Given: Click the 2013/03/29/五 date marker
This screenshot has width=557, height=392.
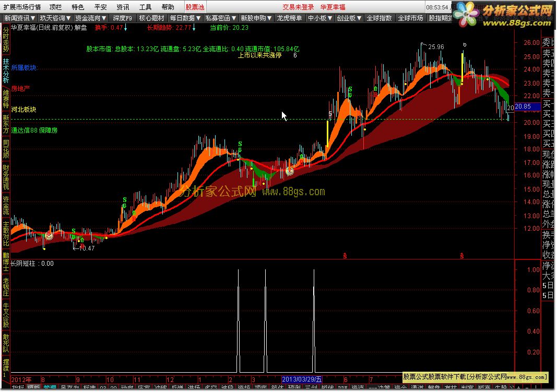Looking at the screenshot, I should pyautogui.click(x=302, y=379).
